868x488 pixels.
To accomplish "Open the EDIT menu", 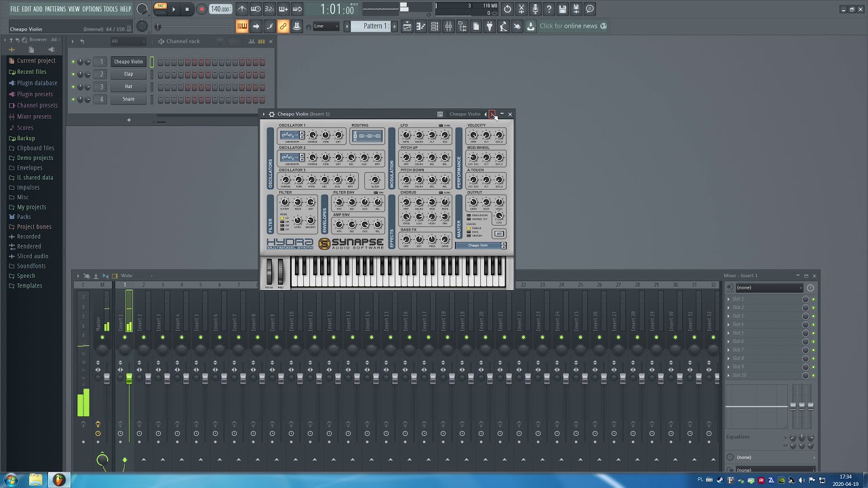I will click(x=26, y=9).
